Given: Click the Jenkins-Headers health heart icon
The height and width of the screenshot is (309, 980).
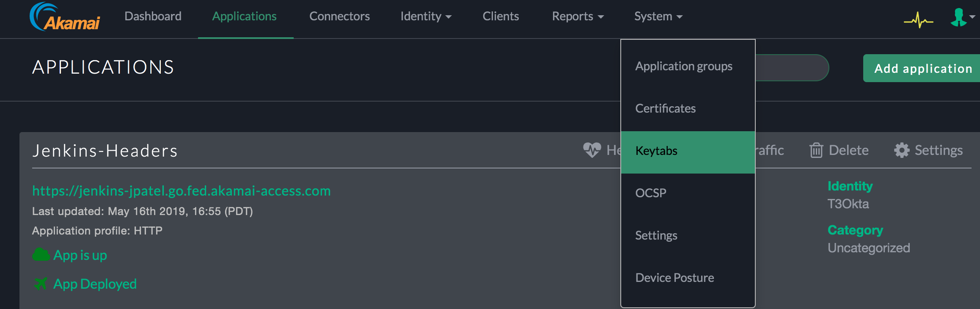Looking at the screenshot, I should [592, 150].
